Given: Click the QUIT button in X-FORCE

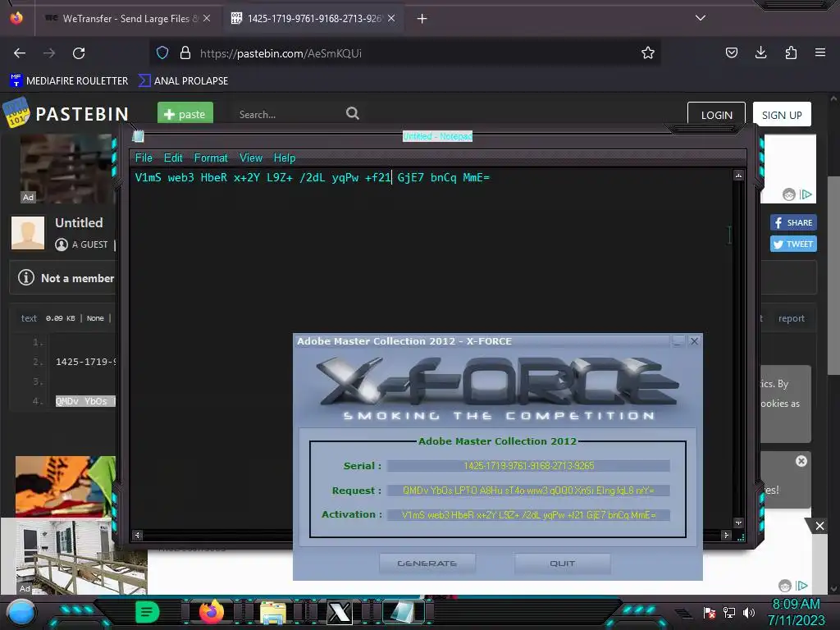Looking at the screenshot, I should coord(562,564).
